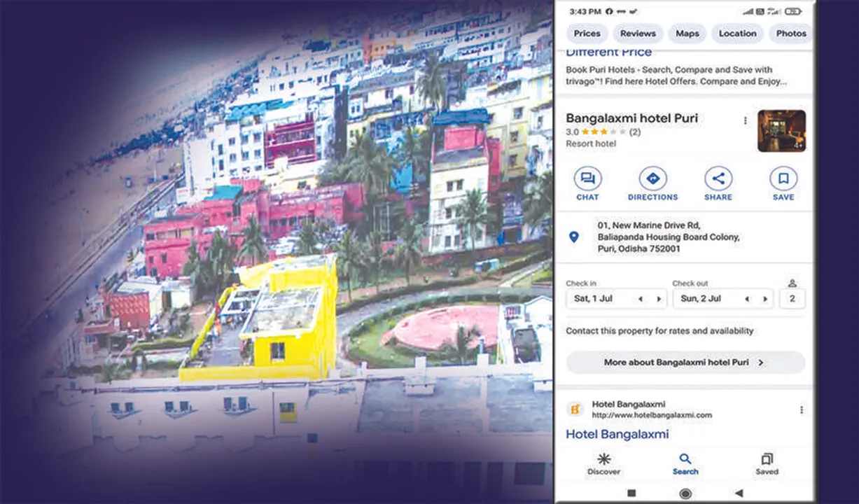
Task: Open the Saved tab
Action: pos(767,463)
